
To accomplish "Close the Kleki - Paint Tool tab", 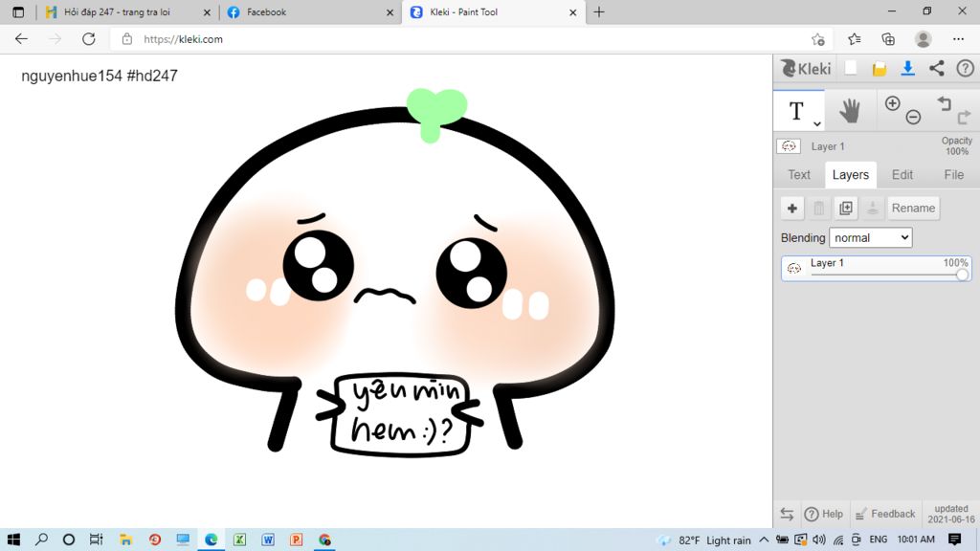I will (572, 11).
